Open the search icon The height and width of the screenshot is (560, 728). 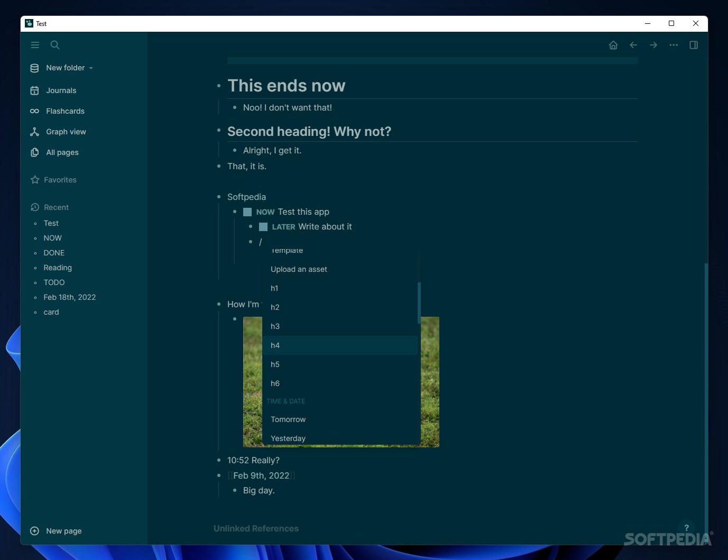pos(55,45)
